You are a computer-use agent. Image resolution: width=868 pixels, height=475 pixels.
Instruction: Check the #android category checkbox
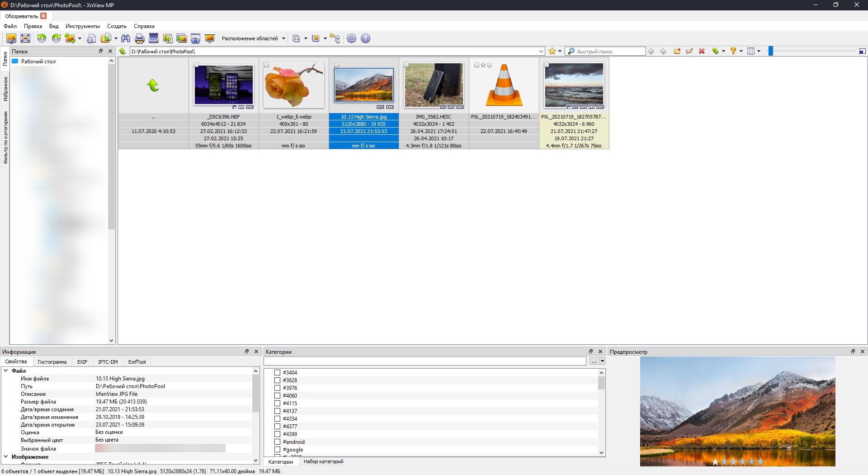pyautogui.click(x=278, y=442)
